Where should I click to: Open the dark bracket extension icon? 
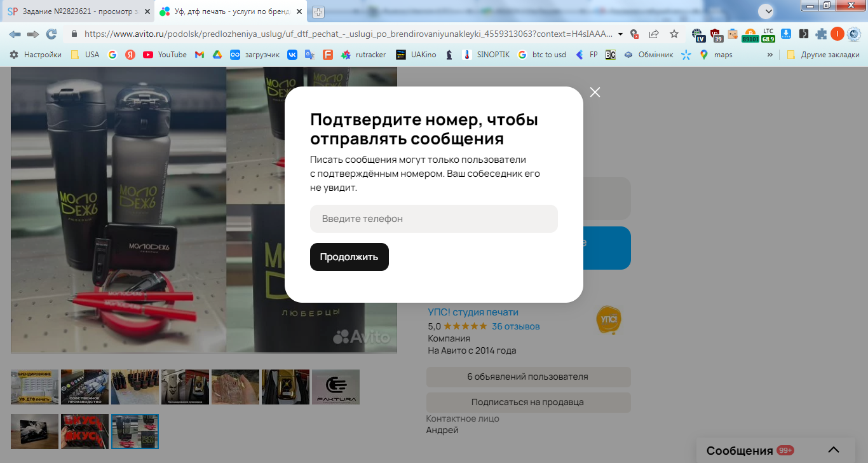coord(804,34)
